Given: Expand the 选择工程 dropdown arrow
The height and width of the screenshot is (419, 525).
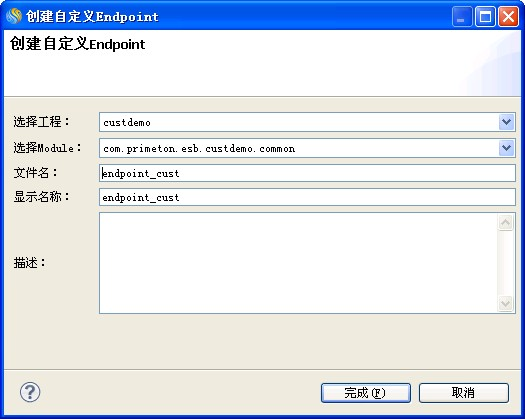Looking at the screenshot, I should (x=506, y=122).
